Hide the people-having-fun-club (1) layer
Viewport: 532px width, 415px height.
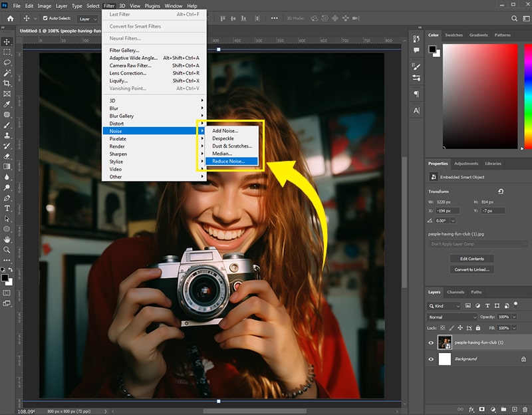[431, 343]
